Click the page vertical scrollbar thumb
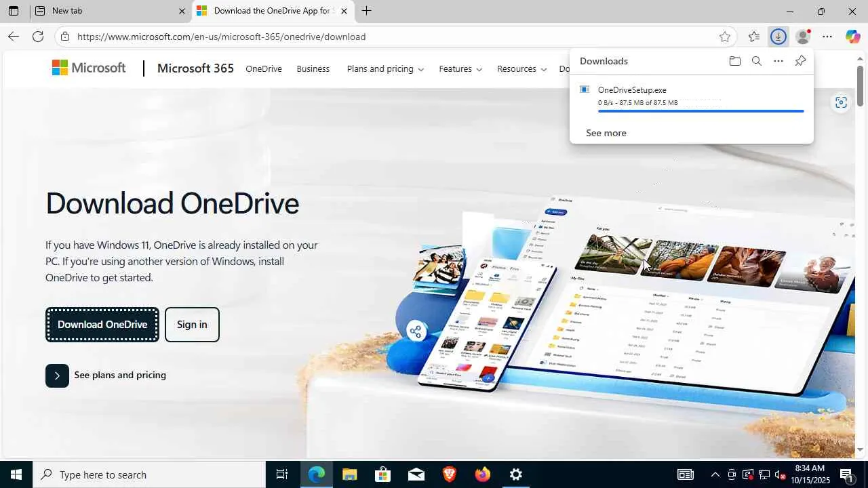Screen dimensions: 868x488 (x=860, y=85)
